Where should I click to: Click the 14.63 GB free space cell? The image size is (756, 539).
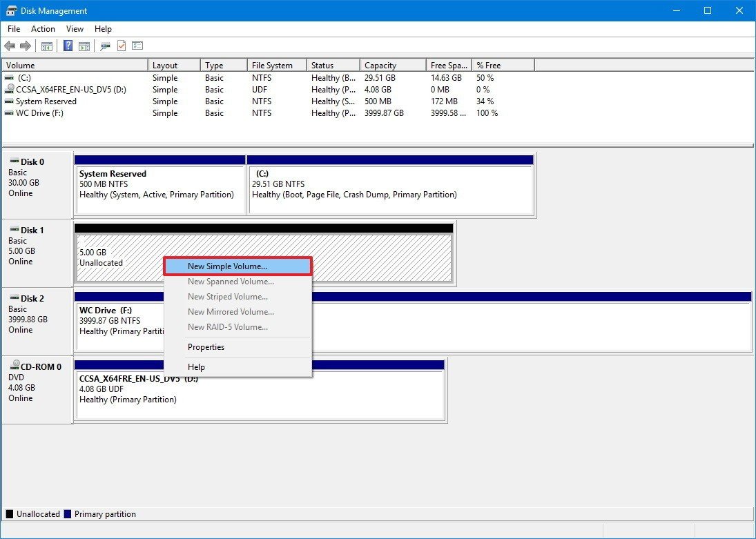(446, 77)
